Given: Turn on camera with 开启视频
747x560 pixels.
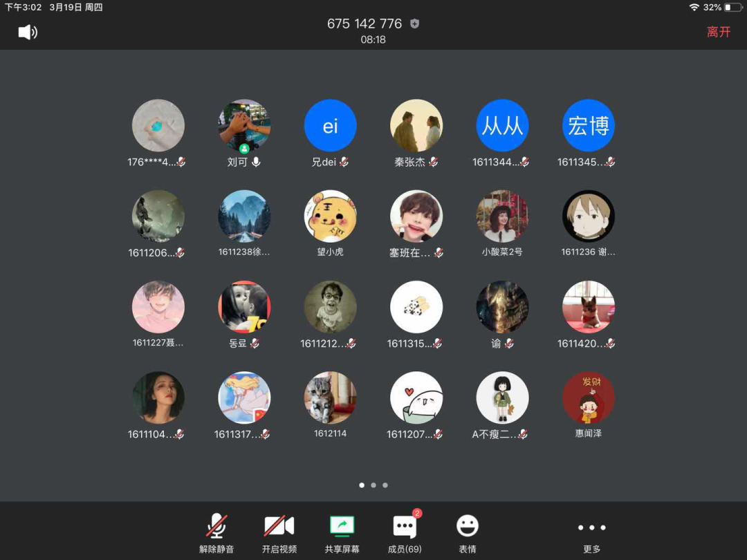Looking at the screenshot, I should point(279,533).
